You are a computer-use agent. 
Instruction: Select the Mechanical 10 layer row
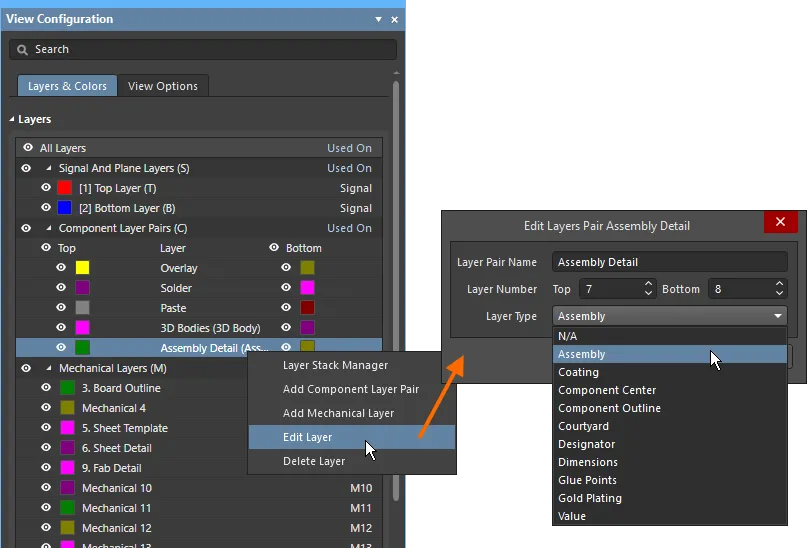(199, 488)
